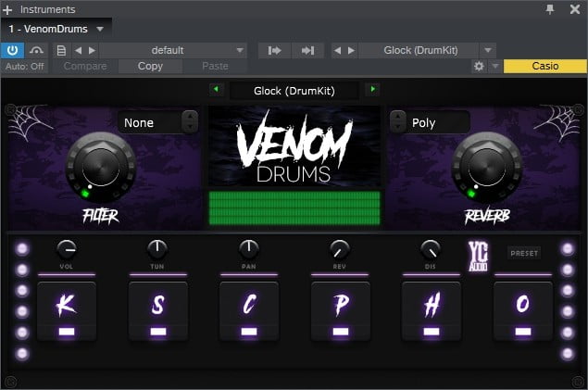588x390 pixels.
Task: Open the settings gear icon
Action: (x=479, y=67)
